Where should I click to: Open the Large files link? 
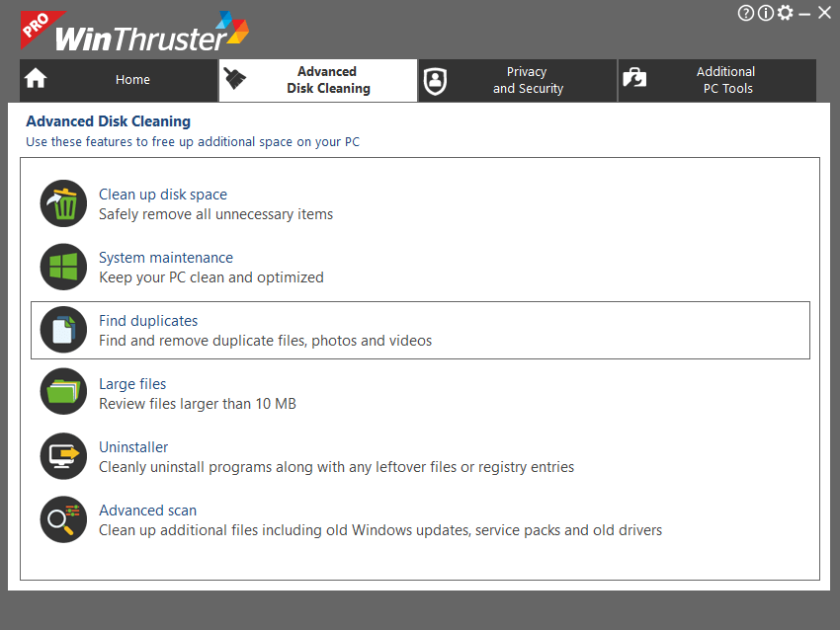click(x=132, y=384)
